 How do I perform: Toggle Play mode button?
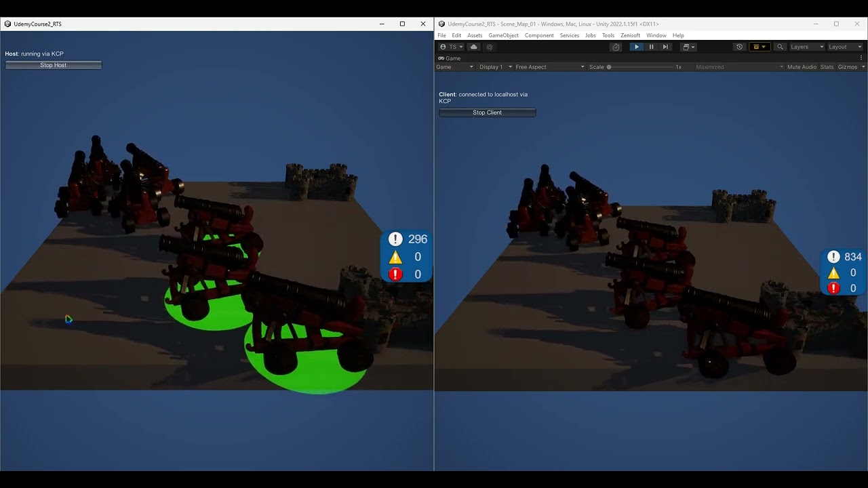(636, 47)
